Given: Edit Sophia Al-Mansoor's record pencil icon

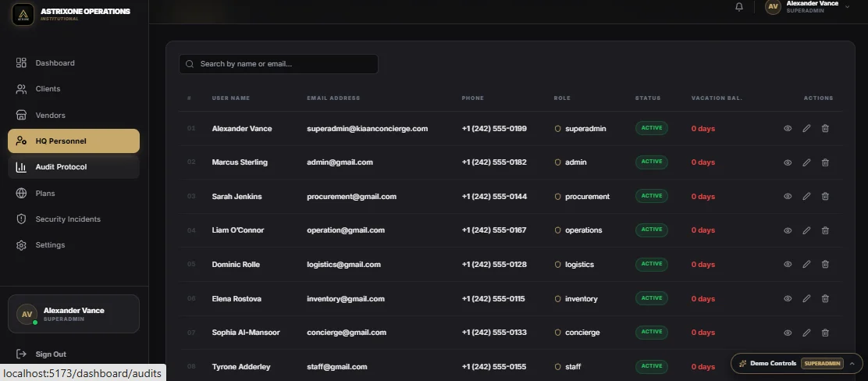Looking at the screenshot, I should tap(806, 333).
